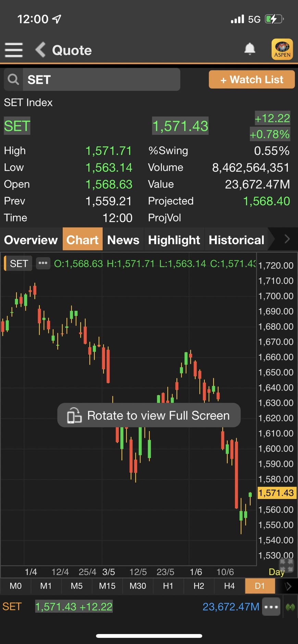The width and height of the screenshot is (298, 644).
Task: Tap the search magnifier icon
Action: tap(13, 79)
